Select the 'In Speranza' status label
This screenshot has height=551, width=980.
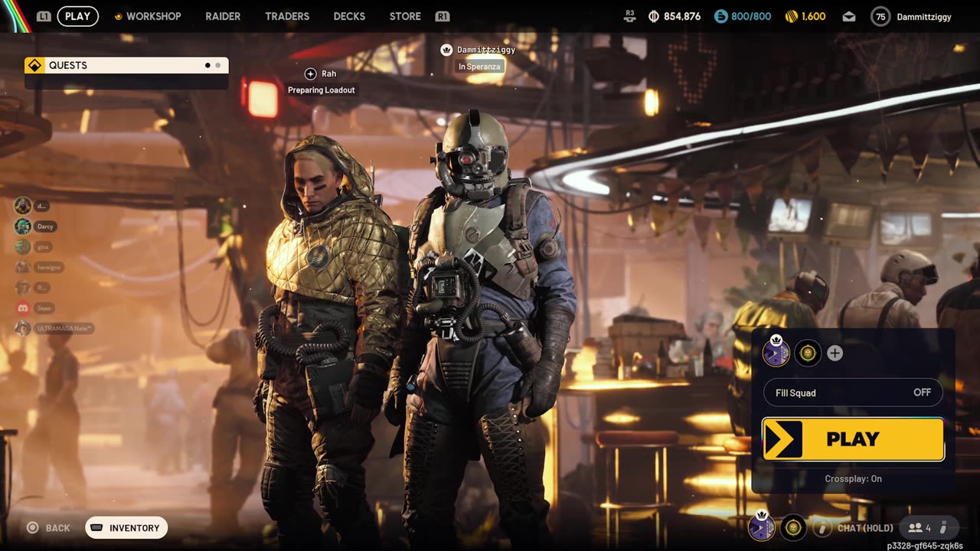click(479, 67)
